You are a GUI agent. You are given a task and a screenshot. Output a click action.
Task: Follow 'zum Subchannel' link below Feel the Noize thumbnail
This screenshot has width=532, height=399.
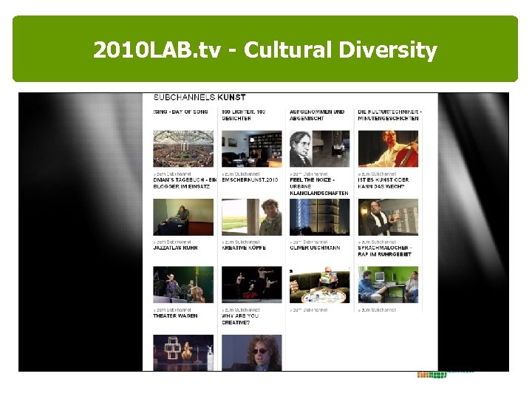point(309,242)
